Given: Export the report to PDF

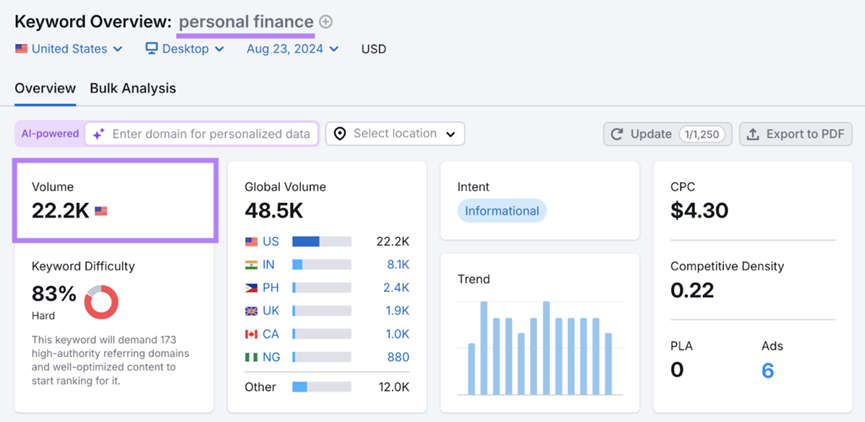Looking at the screenshot, I should 795,134.
